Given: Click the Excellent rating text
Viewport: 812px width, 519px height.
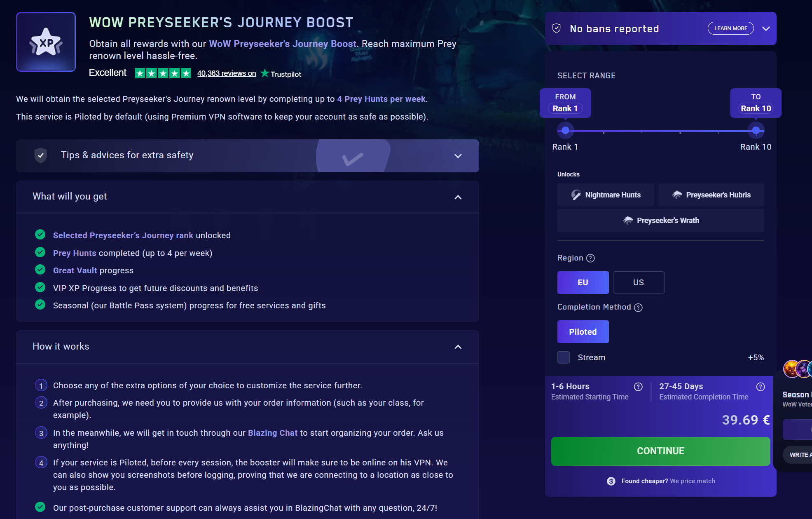Looking at the screenshot, I should [108, 73].
